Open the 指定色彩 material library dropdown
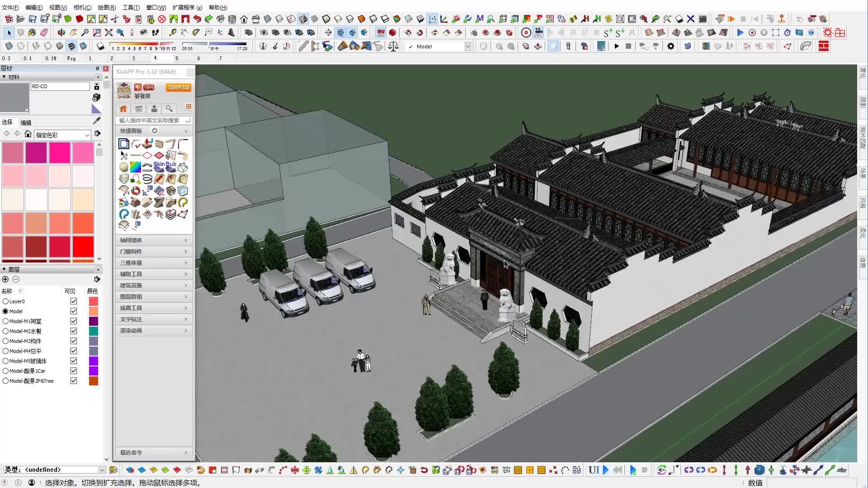This screenshot has width=868, height=488. 87,135
